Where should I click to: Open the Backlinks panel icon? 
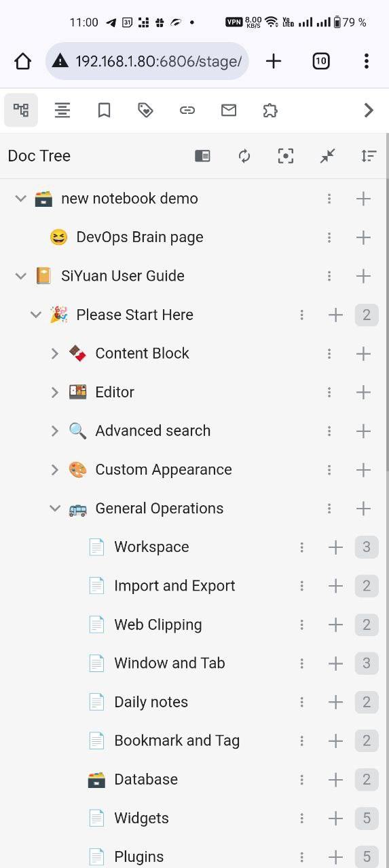[x=187, y=111]
